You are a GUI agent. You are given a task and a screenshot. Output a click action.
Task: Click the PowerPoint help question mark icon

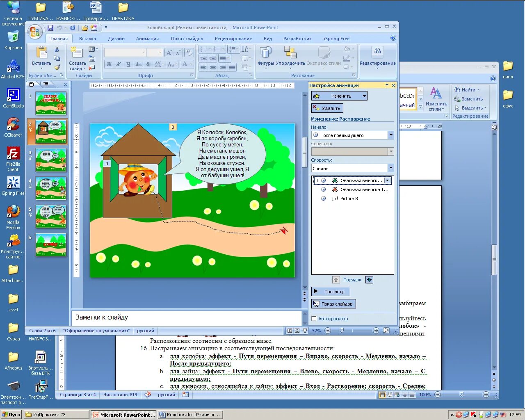click(393, 38)
